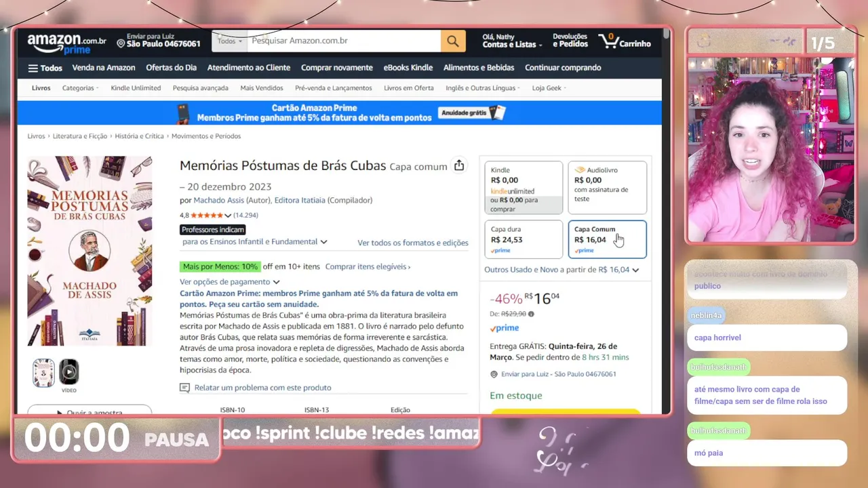868x488 pixels.
Task: Click Literatura e Ficção breadcrumb
Action: 80,136
